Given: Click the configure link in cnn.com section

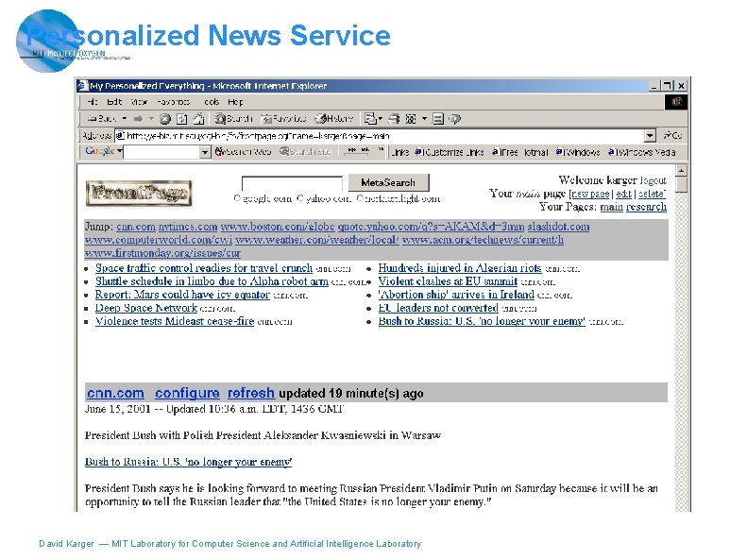Looking at the screenshot, I should [187, 393].
